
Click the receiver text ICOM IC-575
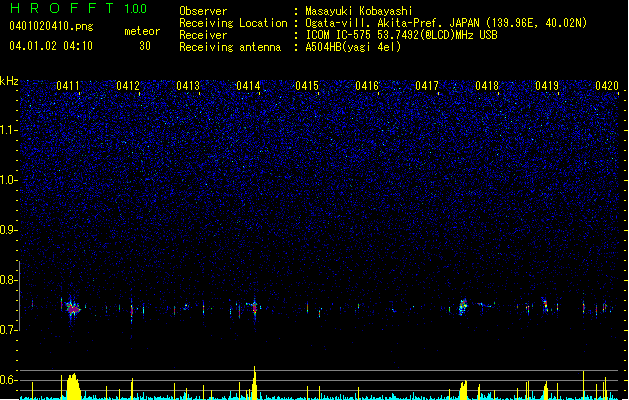tap(339, 35)
